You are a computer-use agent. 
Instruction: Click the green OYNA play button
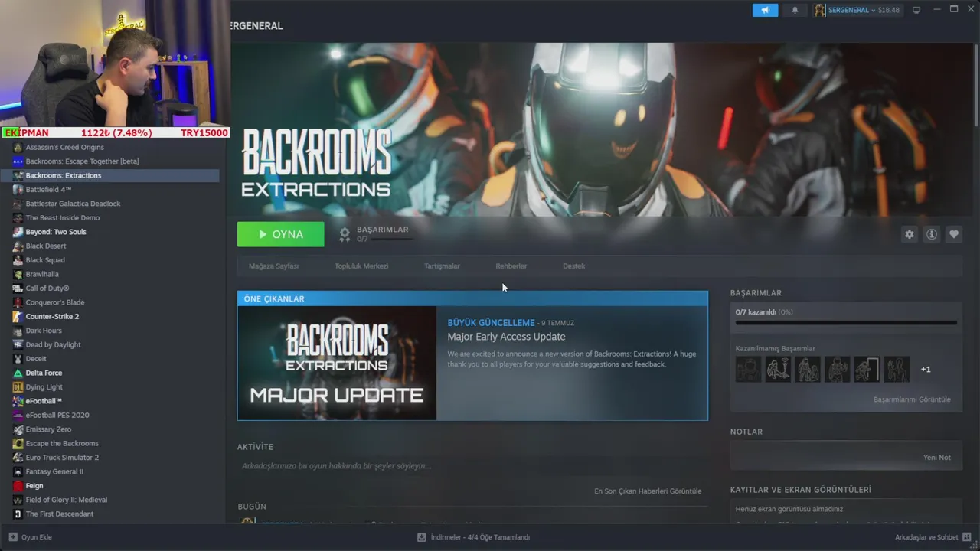(x=281, y=234)
